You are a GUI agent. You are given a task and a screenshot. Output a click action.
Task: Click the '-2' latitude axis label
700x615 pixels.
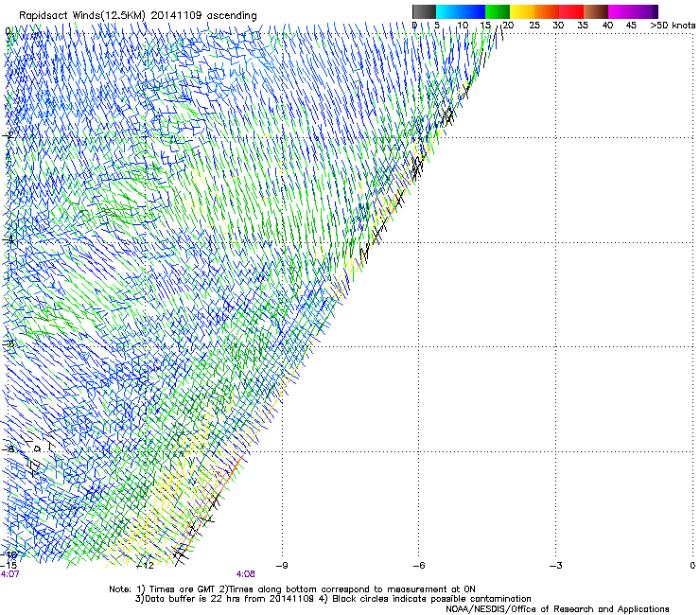8,135
